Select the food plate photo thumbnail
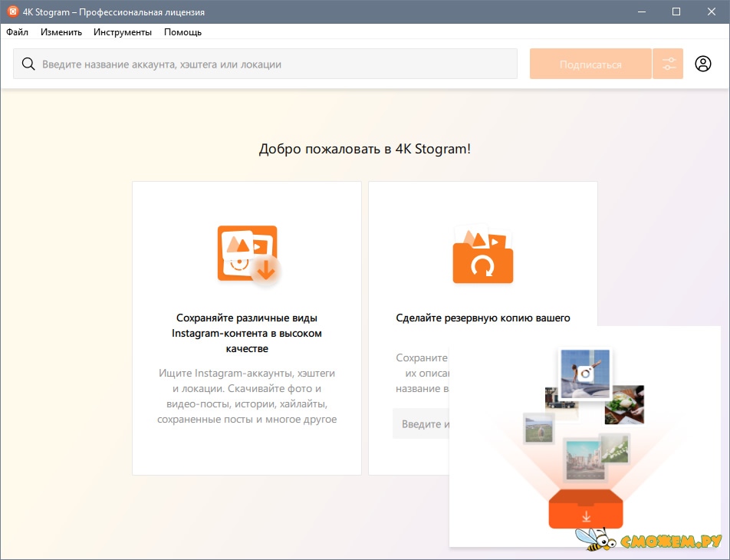Screen dimensions: 730x560 click(624, 404)
